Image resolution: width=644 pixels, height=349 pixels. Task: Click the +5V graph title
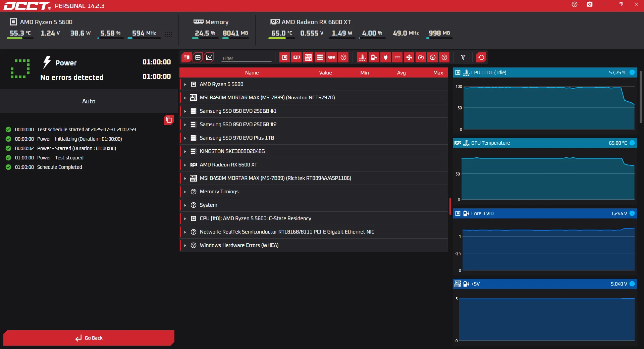pos(475,284)
